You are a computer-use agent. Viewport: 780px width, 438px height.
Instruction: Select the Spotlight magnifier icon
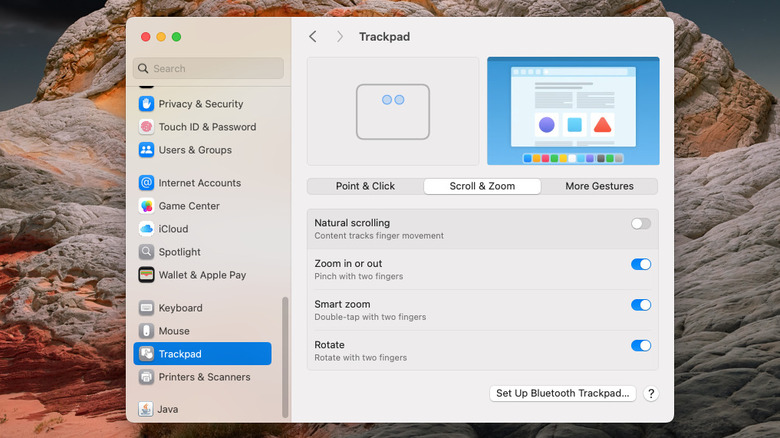click(x=147, y=252)
